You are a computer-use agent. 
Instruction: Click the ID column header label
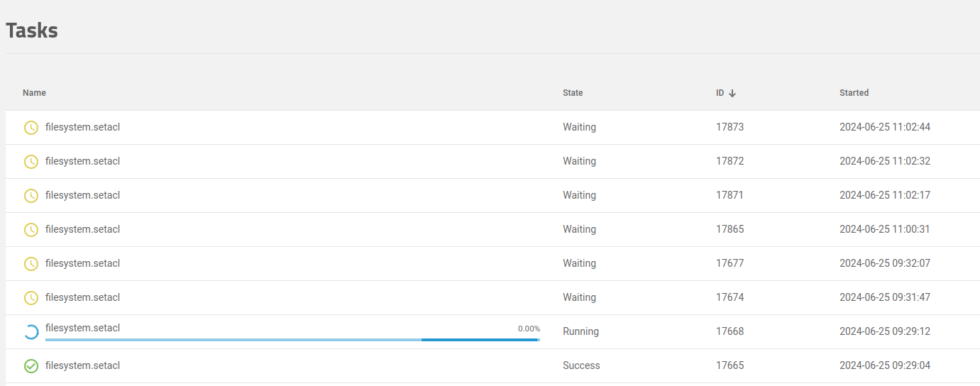pos(720,93)
